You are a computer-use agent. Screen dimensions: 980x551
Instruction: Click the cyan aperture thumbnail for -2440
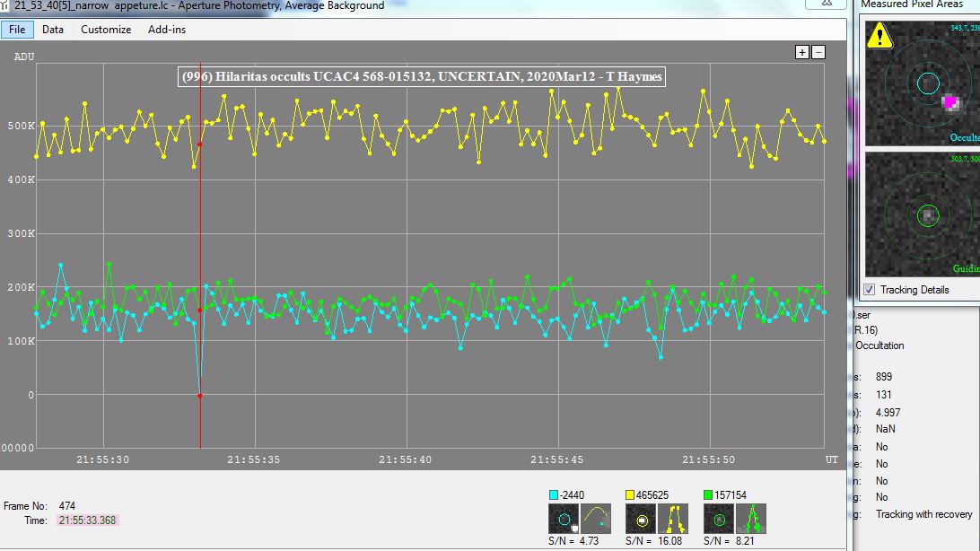(x=564, y=519)
